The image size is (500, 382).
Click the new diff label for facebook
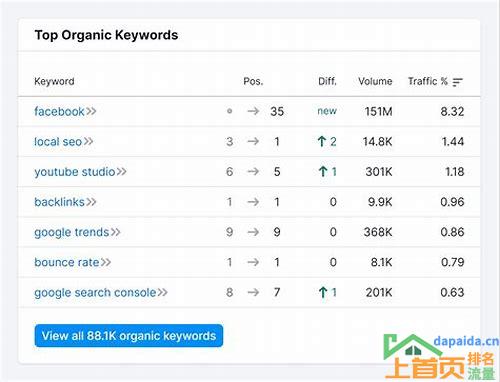pyautogui.click(x=327, y=111)
